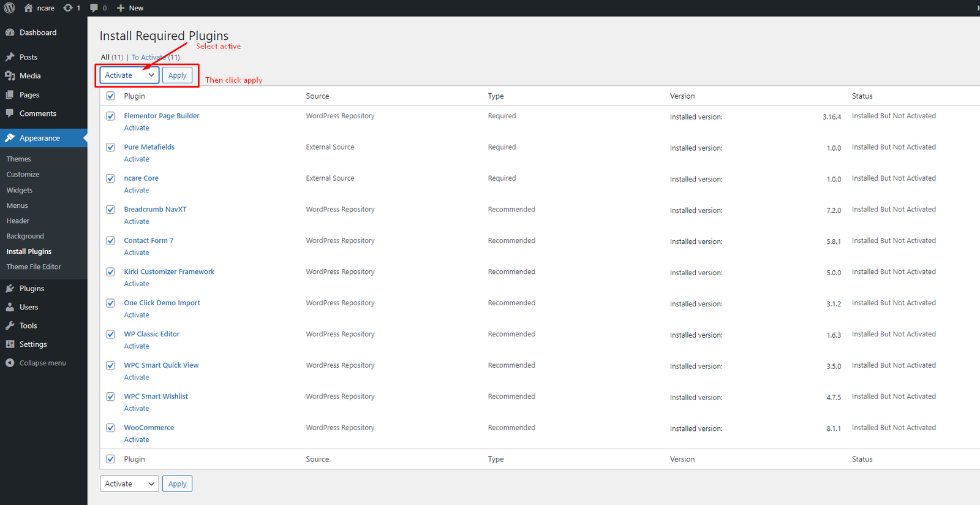Uncheck the WPC Smart Quick View checkbox
The height and width of the screenshot is (505, 980).
tap(110, 365)
